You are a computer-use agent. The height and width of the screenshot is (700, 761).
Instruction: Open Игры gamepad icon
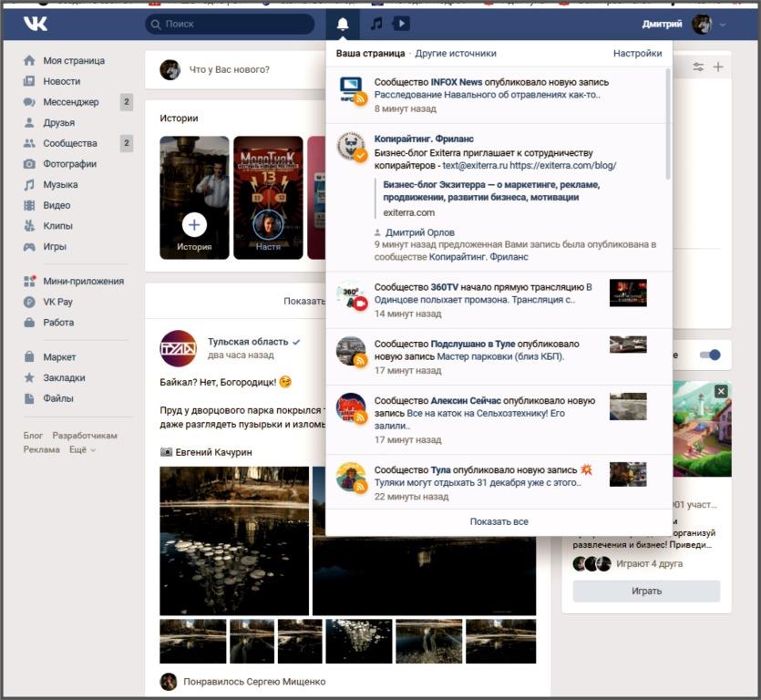(x=29, y=247)
